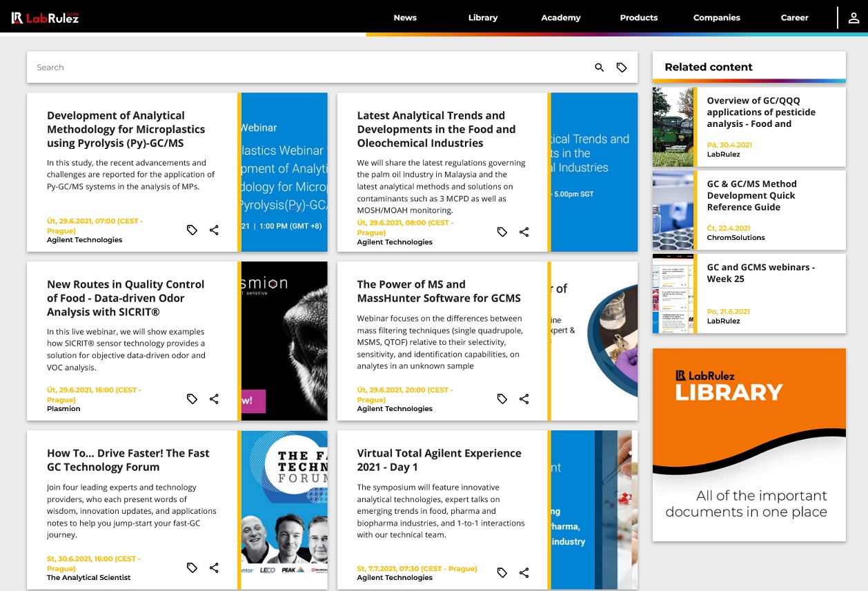
Task: Click the search magnifier icon
Action: pos(600,68)
